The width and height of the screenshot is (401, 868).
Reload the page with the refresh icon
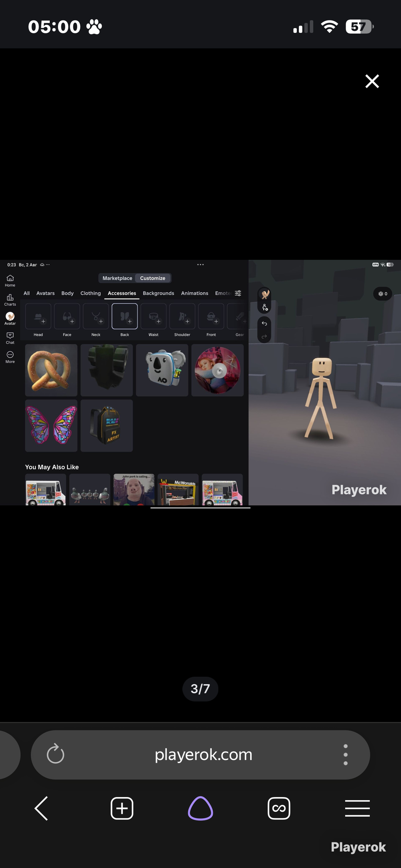coord(55,754)
